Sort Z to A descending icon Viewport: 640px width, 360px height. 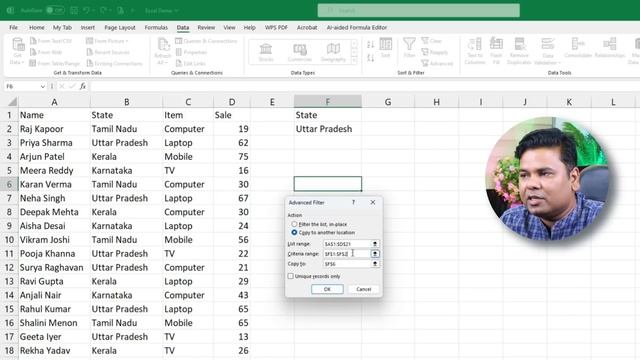370,58
